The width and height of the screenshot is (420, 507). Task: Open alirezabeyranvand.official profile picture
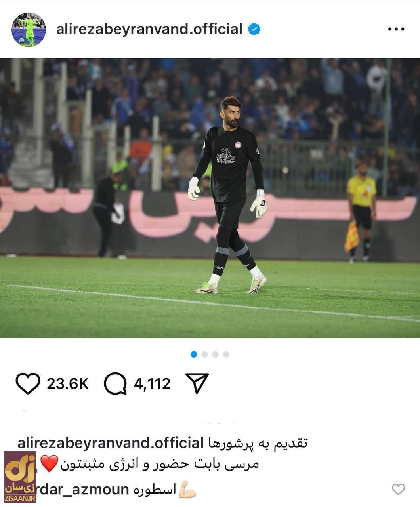[x=29, y=29]
